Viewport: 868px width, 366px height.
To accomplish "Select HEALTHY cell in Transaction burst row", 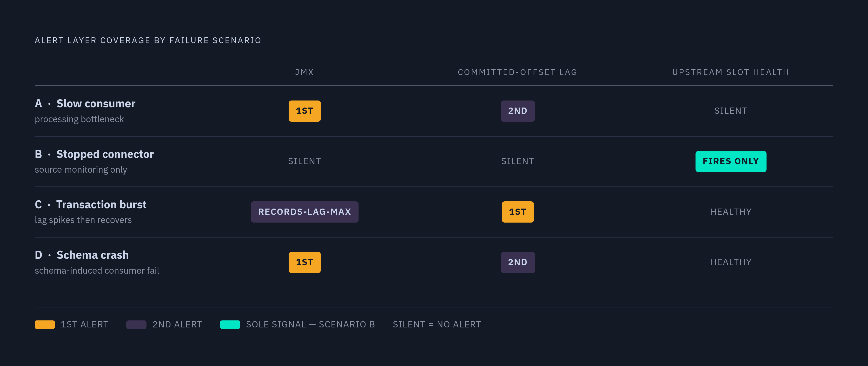I will pos(731,212).
